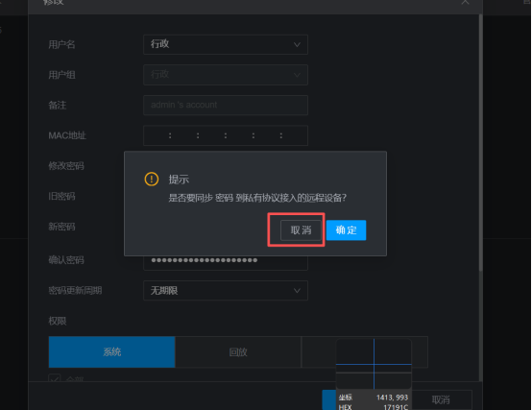
Task: Expand the 用户组 dropdown arrow
Action: coord(297,75)
